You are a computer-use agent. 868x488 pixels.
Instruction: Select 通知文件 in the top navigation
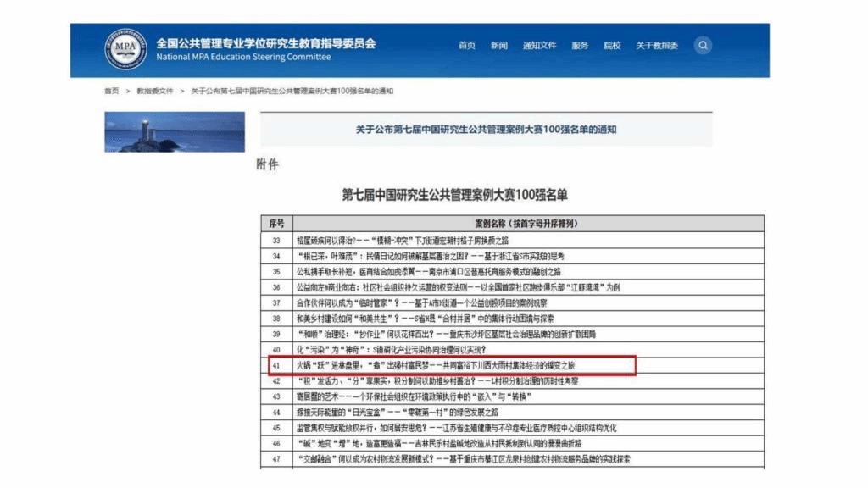[x=539, y=46]
